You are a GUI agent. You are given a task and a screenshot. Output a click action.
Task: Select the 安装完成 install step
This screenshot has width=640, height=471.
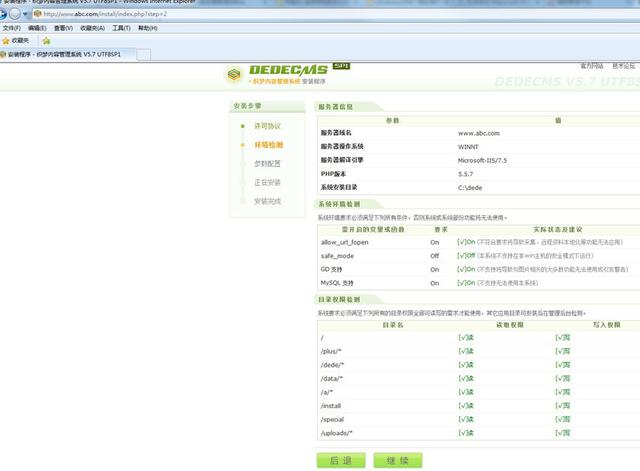coord(267,201)
